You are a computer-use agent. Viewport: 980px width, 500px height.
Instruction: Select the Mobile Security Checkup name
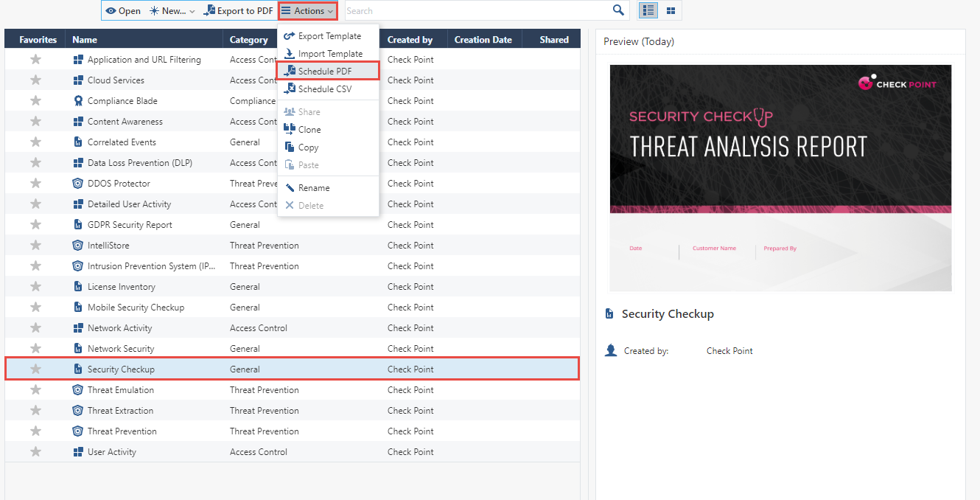(x=136, y=308)
